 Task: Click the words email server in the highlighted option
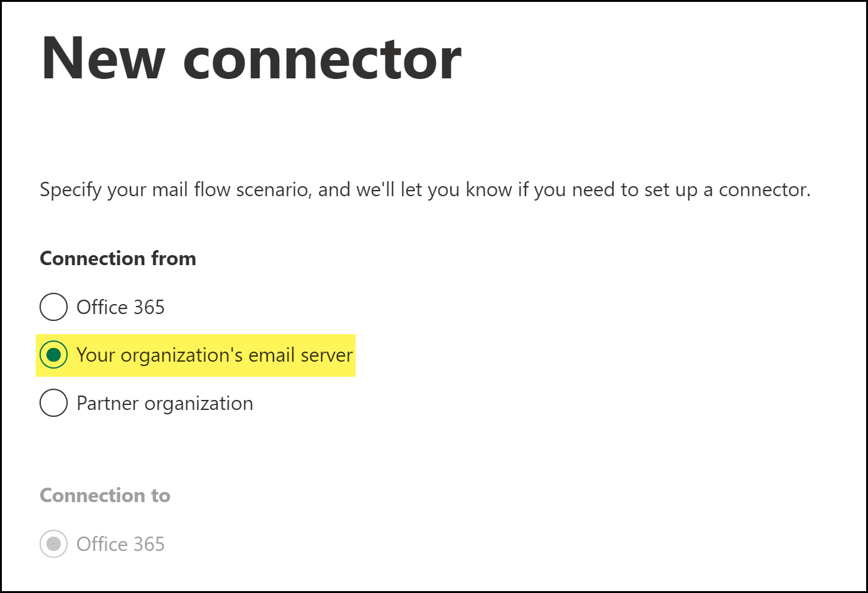pyautogui.click(x=300, y=355)
